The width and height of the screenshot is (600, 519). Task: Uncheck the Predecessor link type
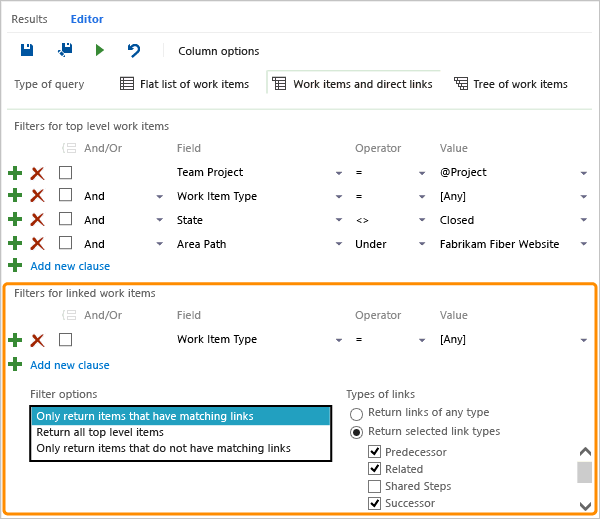coord(374,452)
